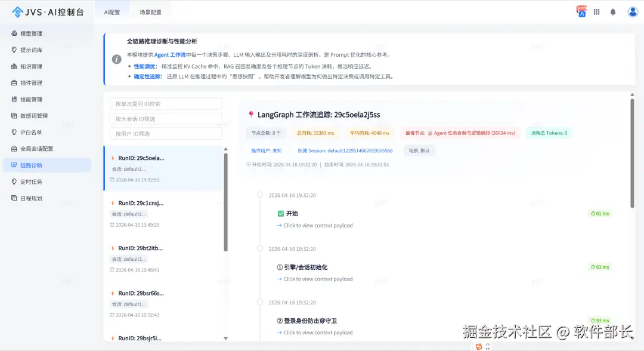The height and width of the screenshot is (351, 644).
Task: Click the 操作用户: 未知 tag
Action: click(x=267, y=150)
